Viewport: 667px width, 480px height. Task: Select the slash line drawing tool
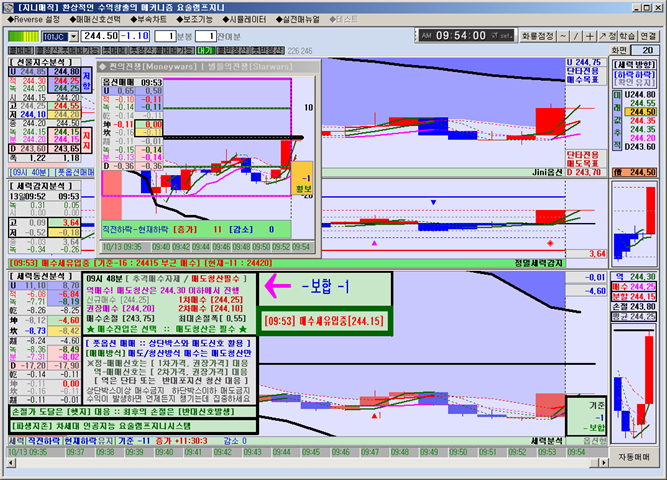click(576, 37)
